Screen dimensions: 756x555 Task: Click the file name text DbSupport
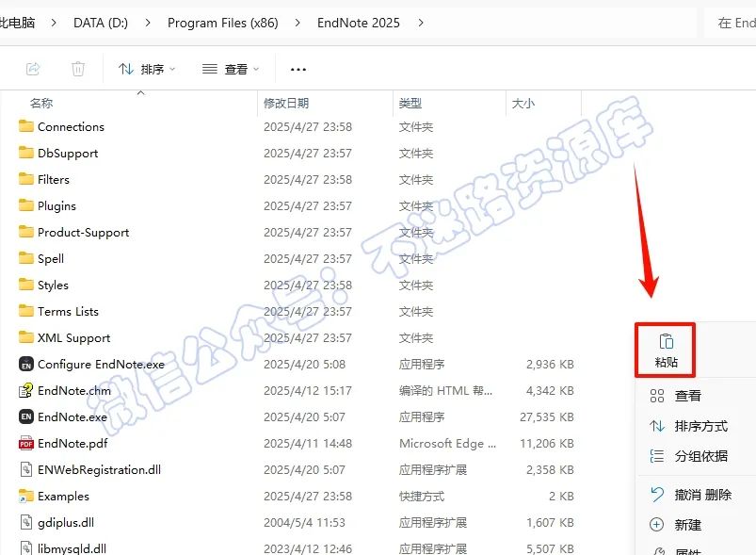coord(68,153)
